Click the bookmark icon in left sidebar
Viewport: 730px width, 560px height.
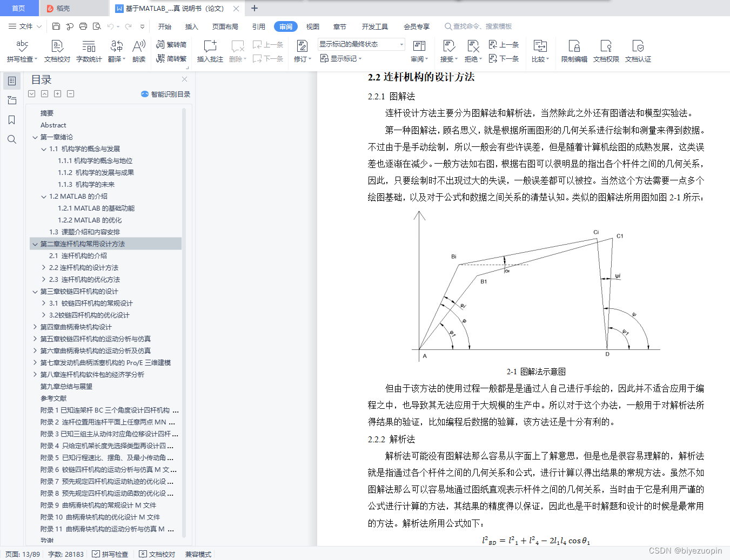coord(12,120)
